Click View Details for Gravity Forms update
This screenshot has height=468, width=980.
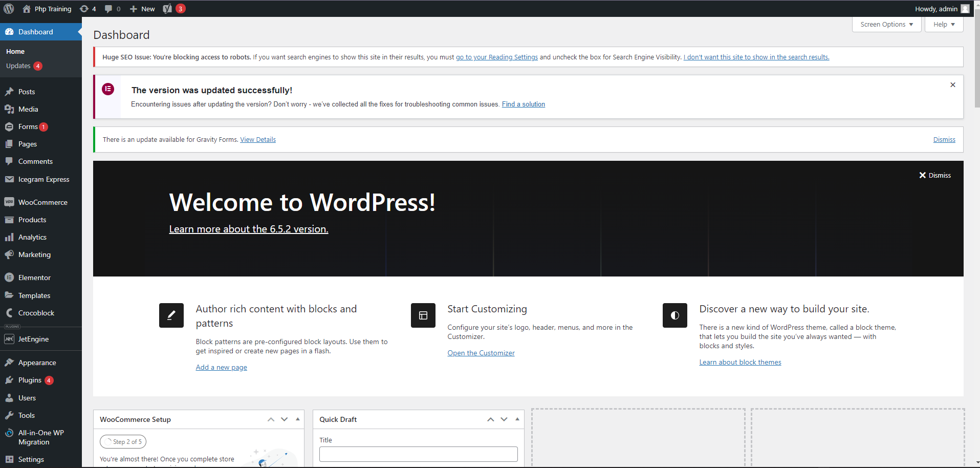258,139
